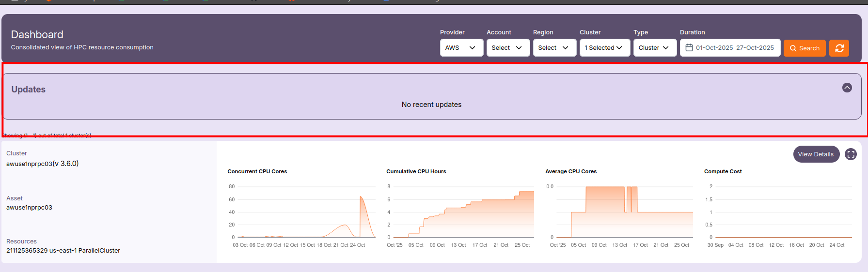Click the Concurrent CPU Cores chart title
The height and width of the screenshot is (272, 868).
(257, 171)
